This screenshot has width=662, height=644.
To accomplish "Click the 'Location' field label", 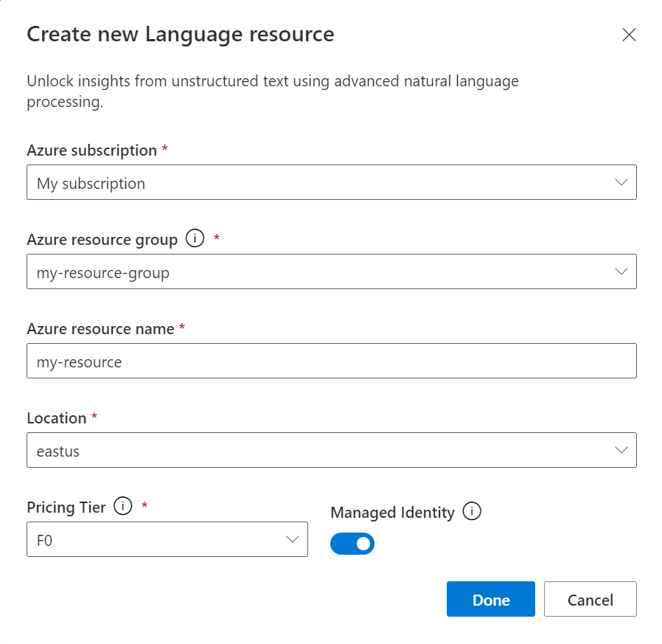I will click(x=57, y=418).
